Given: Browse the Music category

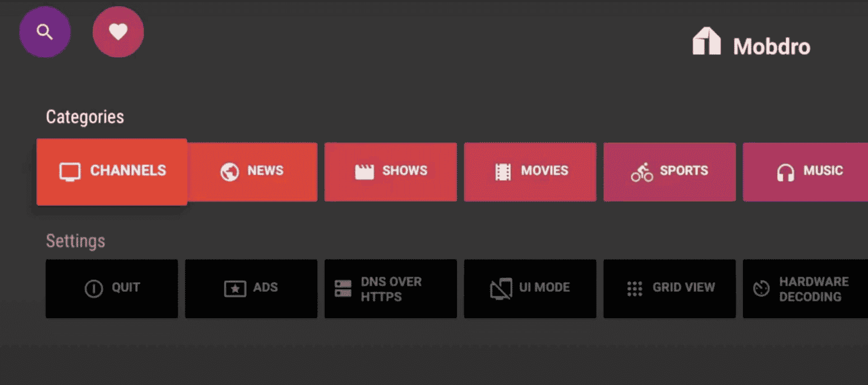Looking at the screenshot, I should [807, 172].
